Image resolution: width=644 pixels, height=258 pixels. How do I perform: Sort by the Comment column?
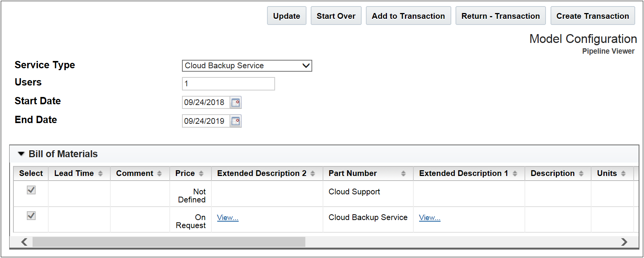pyautogui.click(x=159, y=174)
